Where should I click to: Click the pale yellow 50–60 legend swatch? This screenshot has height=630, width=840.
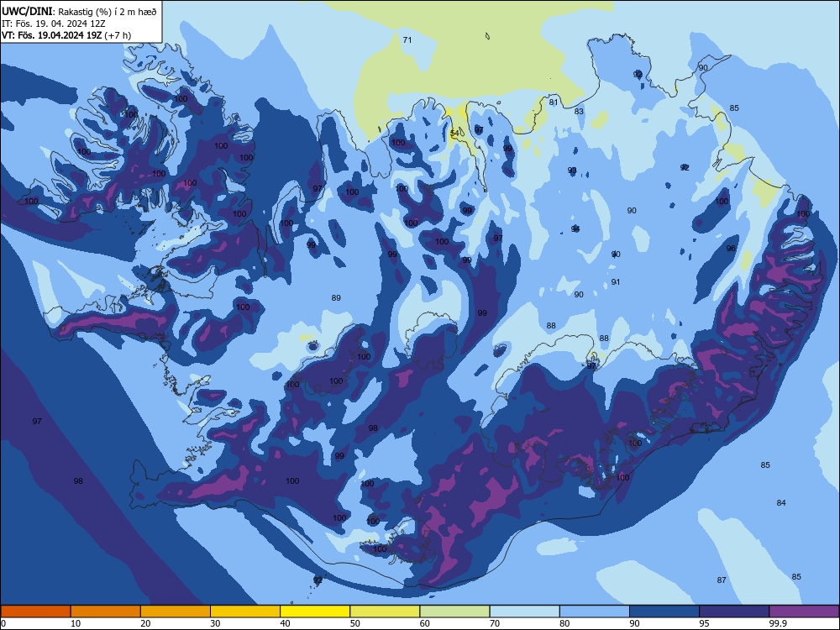point(385,612)
